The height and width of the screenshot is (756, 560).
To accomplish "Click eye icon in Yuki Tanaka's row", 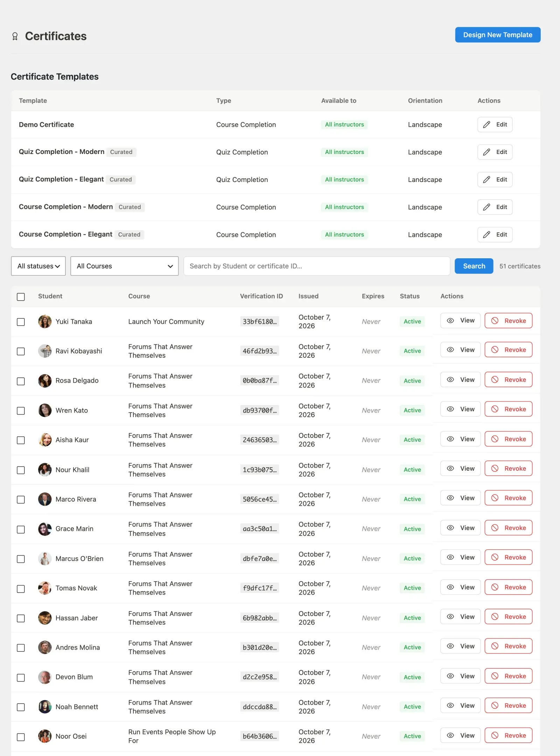I will point(450,321).
